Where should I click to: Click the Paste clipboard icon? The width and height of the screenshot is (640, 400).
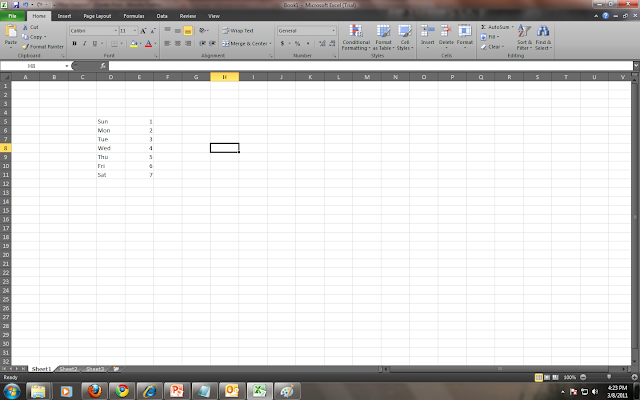coord(11,31)
